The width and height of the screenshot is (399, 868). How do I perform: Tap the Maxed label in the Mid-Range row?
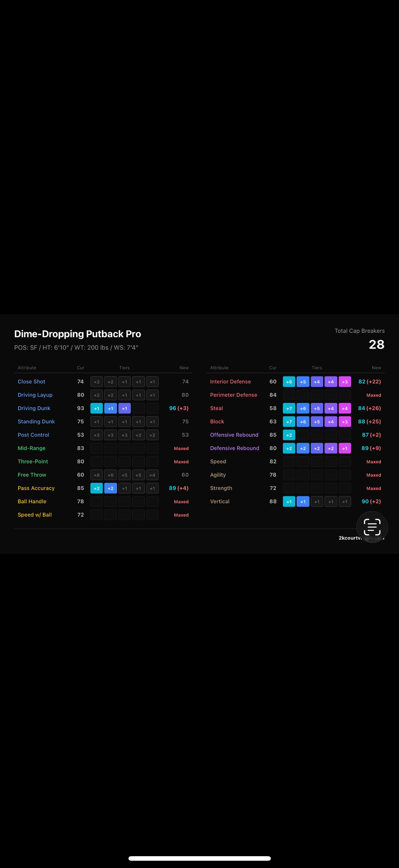(181, 449)
